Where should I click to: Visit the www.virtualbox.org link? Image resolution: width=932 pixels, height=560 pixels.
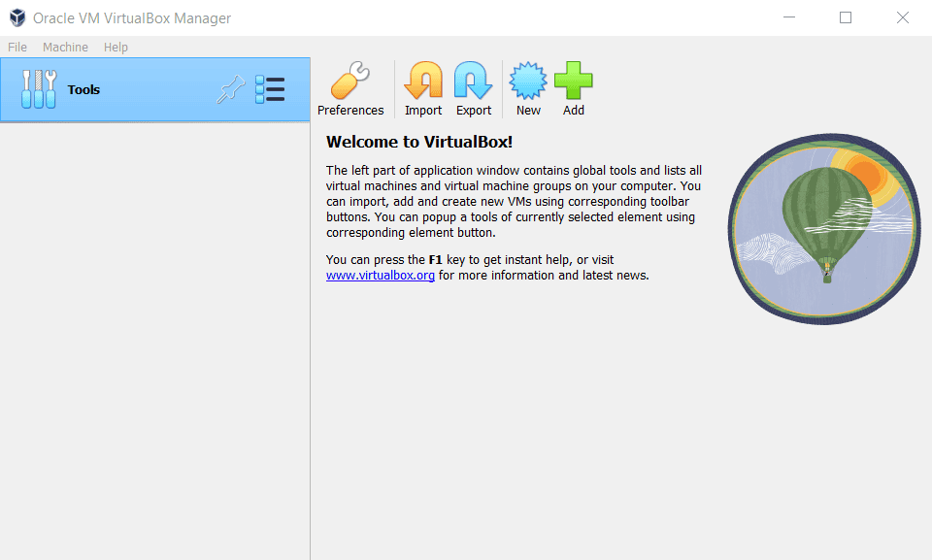coord(380,275)
